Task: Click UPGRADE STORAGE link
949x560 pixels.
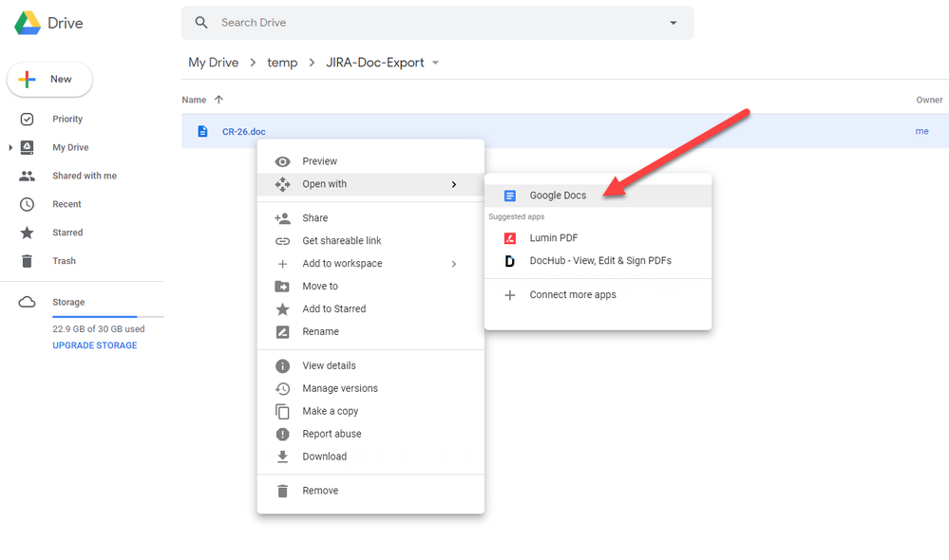Action: point(94,345)
